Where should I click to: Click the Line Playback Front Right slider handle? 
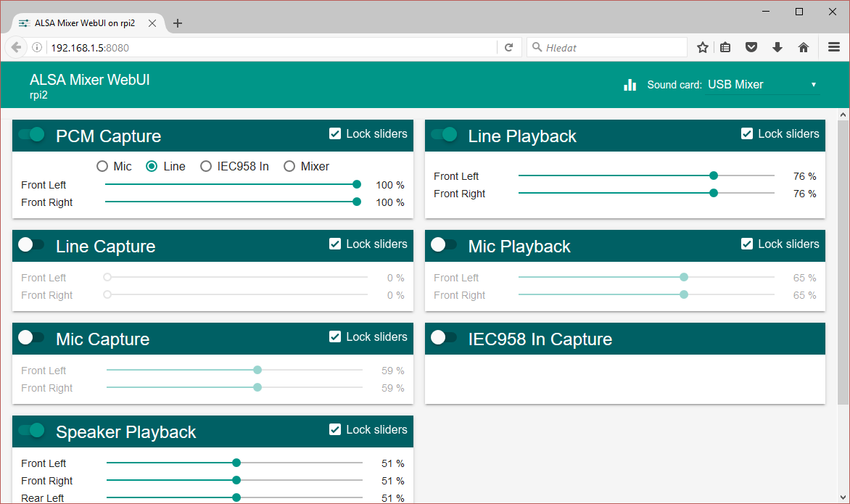tap(714, 193)
